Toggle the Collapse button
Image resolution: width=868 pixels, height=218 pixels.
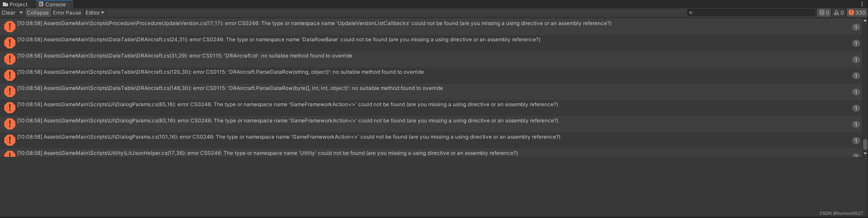(38, 13)
